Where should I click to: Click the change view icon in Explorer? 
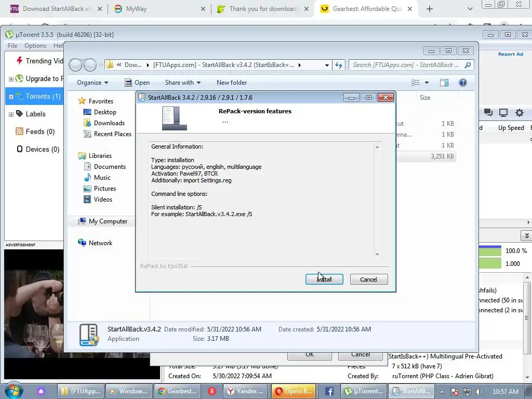tap(415, 83)
